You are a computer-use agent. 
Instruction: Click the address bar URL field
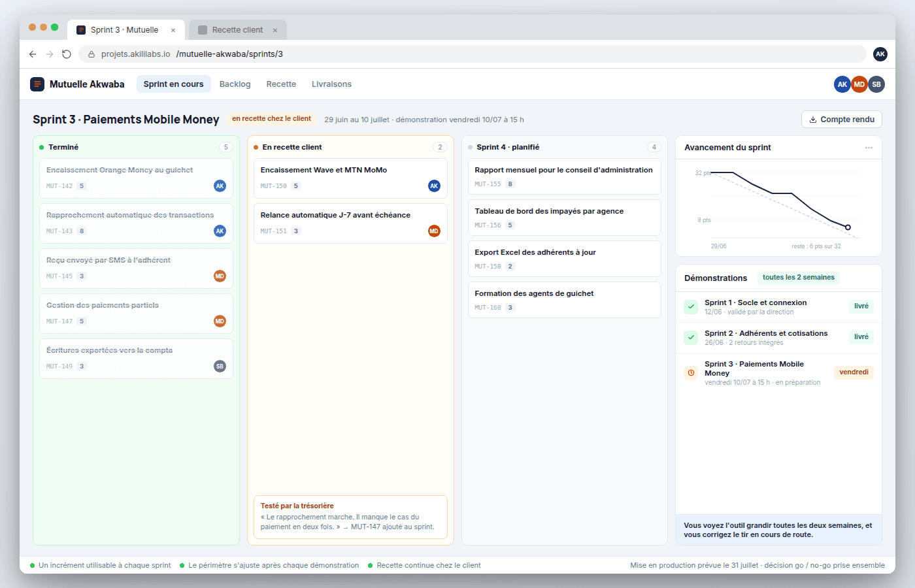tap(473, 54)
